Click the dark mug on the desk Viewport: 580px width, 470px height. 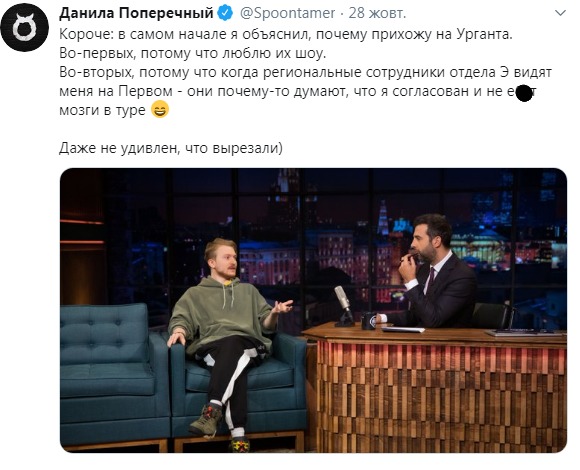tap(369, 321)
